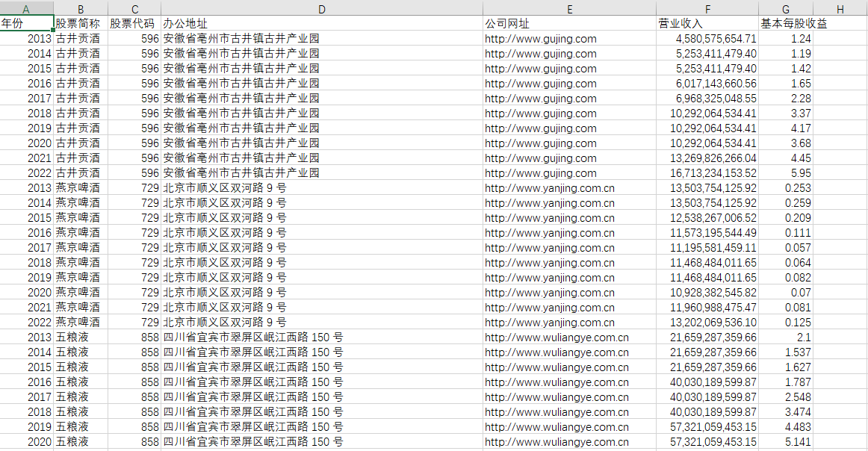Select stock code 729 in 2015 燕京啤酒 row

tap(134, 218)
